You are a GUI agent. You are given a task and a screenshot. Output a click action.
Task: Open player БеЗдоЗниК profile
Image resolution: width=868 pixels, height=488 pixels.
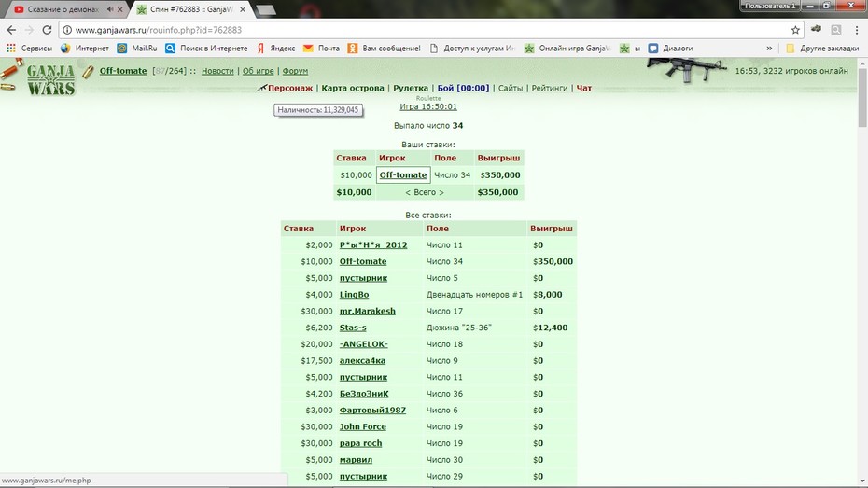364,394
